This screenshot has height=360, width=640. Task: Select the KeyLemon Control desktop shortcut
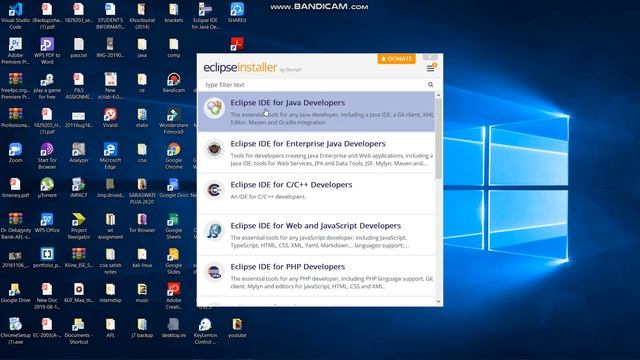tap(205, 331)
